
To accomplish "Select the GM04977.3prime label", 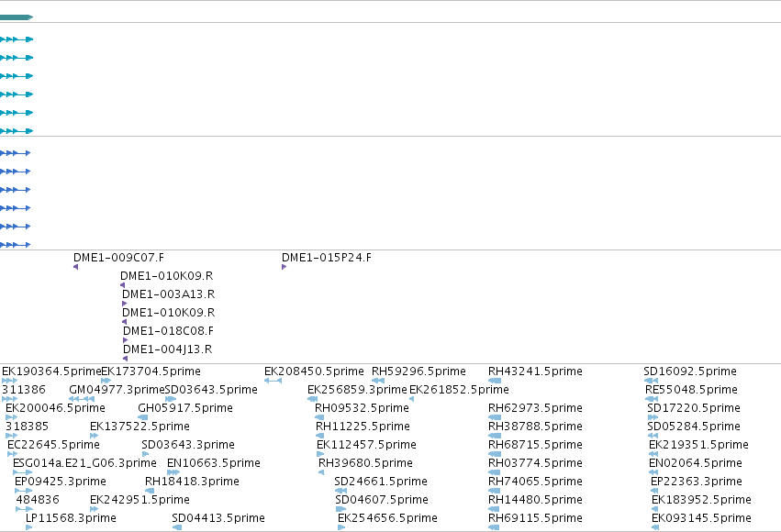I will (117, 390).
